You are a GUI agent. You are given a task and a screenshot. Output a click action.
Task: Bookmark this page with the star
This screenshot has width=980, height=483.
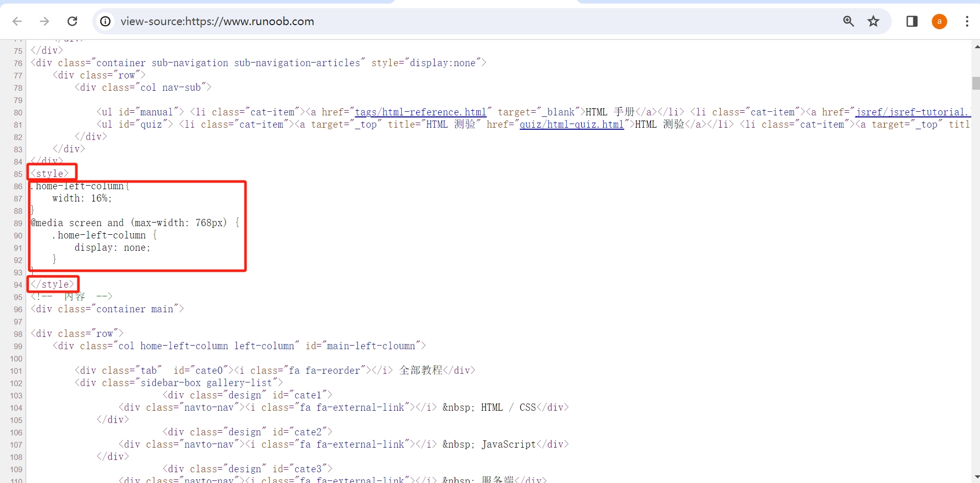click(x=873, y=21)
